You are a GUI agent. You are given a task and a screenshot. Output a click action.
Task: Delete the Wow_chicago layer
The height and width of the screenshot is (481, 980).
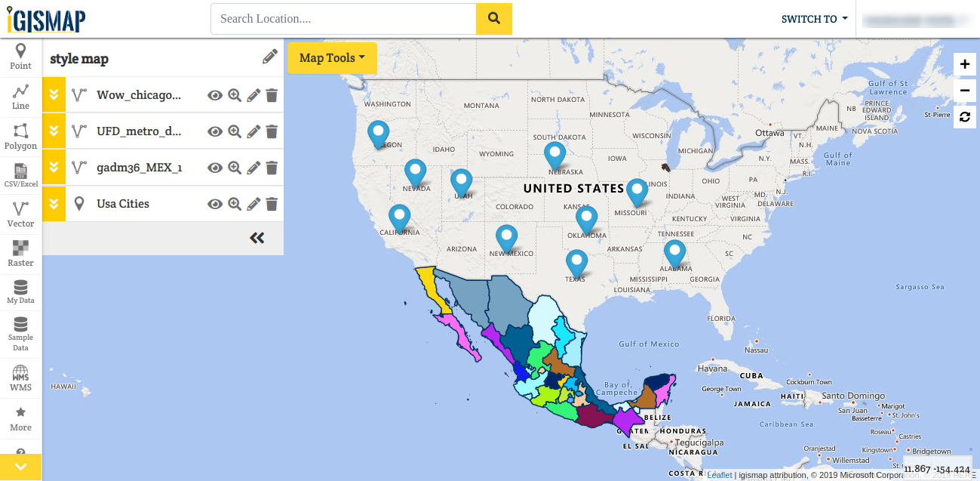coord(272,95)
